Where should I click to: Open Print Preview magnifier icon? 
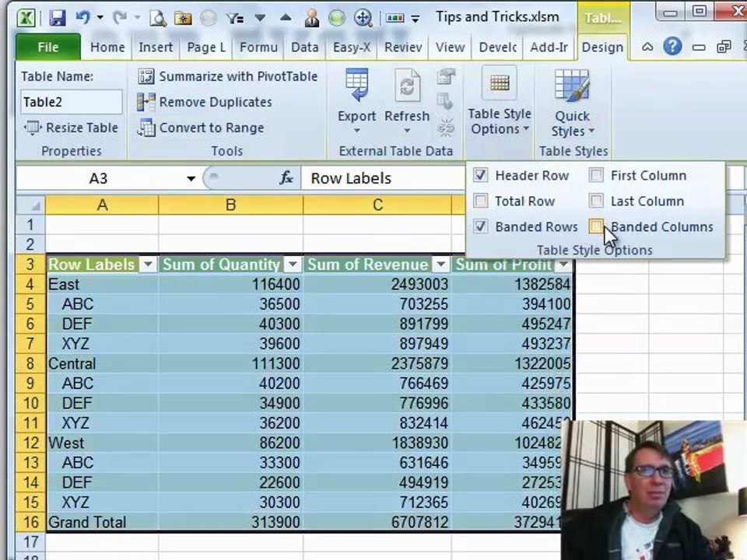point(158,18)
